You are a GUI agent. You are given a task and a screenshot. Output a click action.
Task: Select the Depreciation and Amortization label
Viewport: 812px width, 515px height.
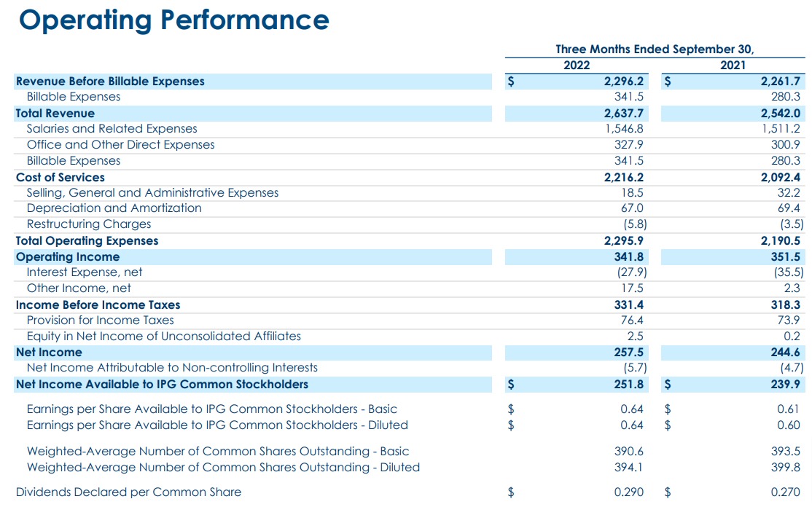coord(114,208)
